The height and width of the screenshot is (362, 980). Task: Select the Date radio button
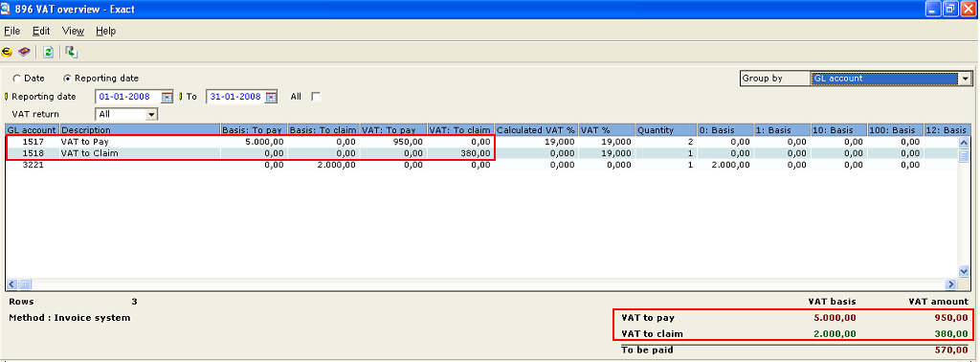pos(16,79)
